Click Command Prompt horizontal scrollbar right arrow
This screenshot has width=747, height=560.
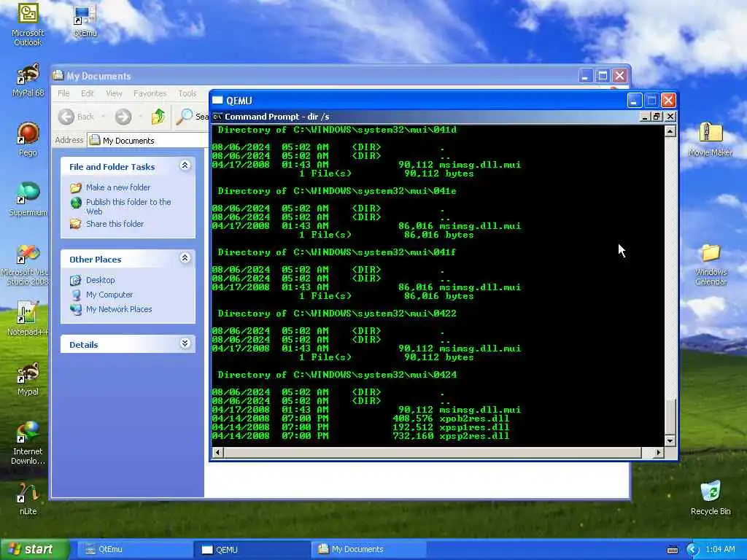point(659,452)
